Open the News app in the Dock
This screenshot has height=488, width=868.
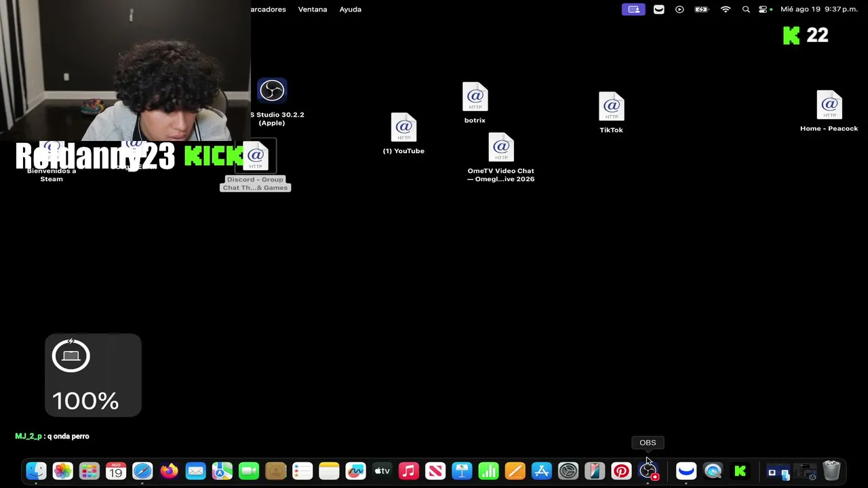[435, 470]
